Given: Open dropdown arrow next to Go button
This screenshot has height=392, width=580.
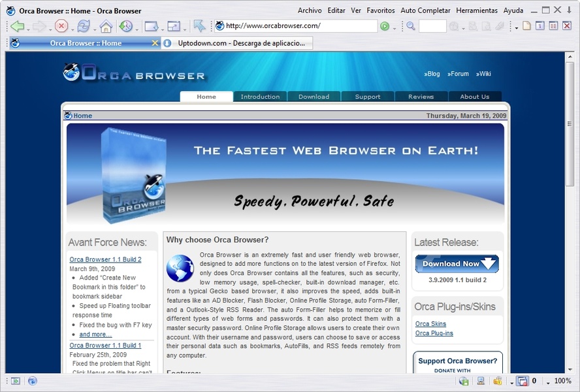Looking at the screenshot, I should [395, 29].
